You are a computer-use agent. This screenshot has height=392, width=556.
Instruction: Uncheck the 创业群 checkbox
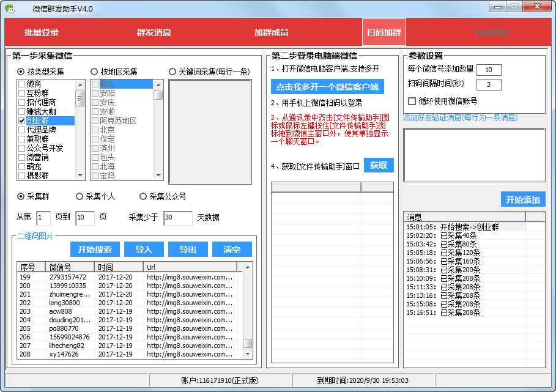click(x=21, y=121)
